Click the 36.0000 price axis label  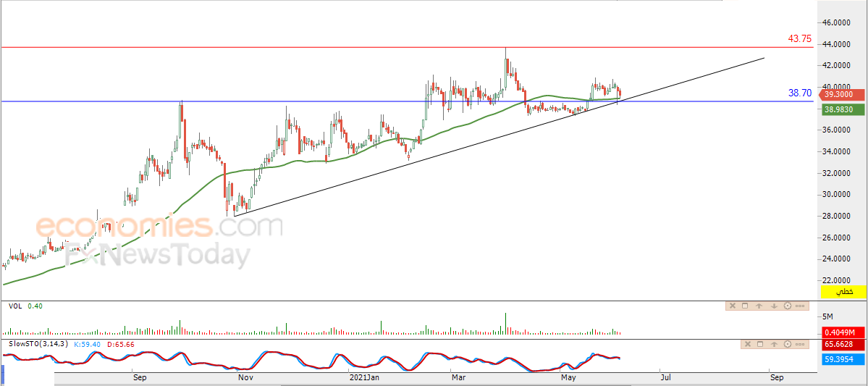(836, 130)
